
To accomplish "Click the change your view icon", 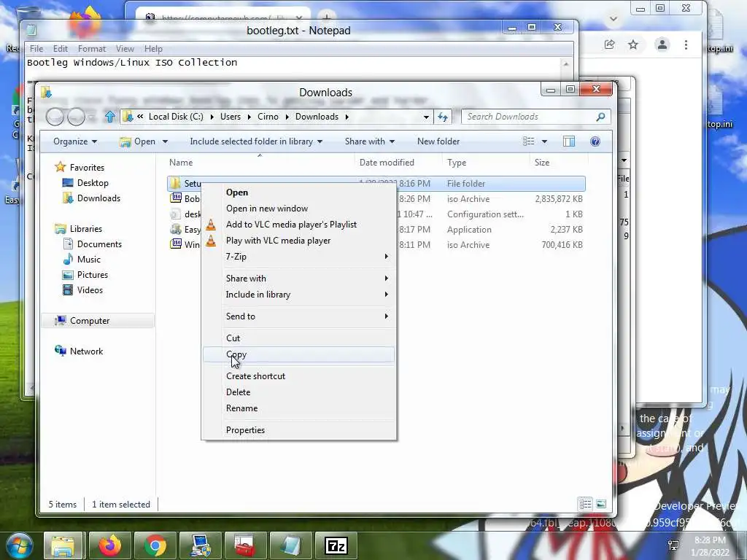I will pos(528,141).
